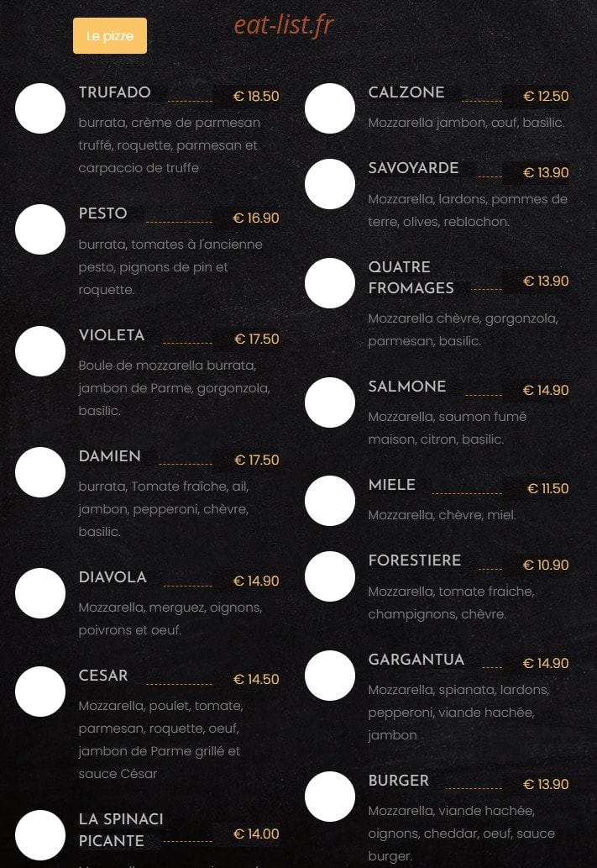The width and height of the screenshot is (597, 868).
Task: Select the Violeta pizza image circle
Action: click(39, 351)
